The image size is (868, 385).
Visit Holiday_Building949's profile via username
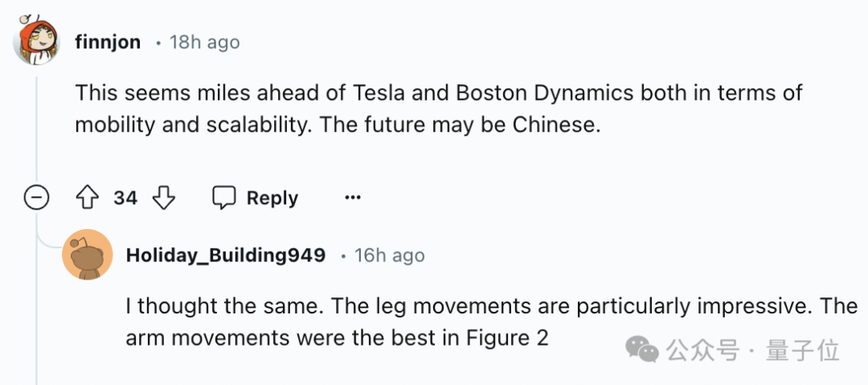226,256
